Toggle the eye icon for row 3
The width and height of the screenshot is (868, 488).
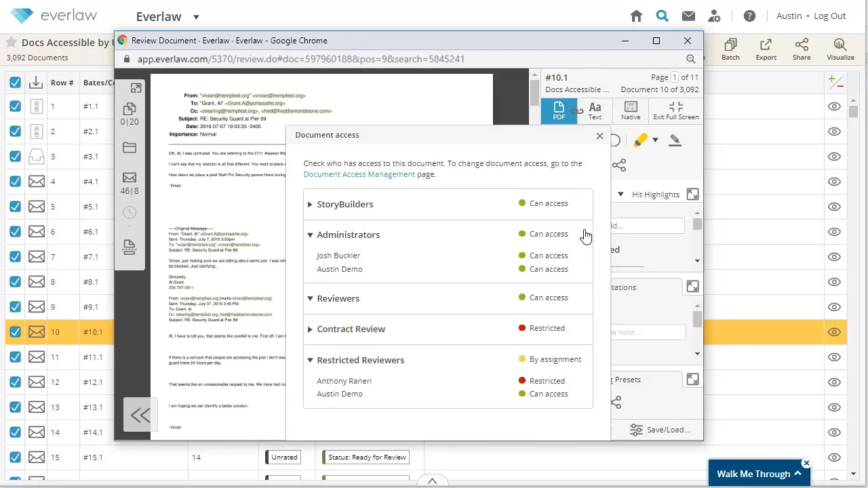[834, 157]
